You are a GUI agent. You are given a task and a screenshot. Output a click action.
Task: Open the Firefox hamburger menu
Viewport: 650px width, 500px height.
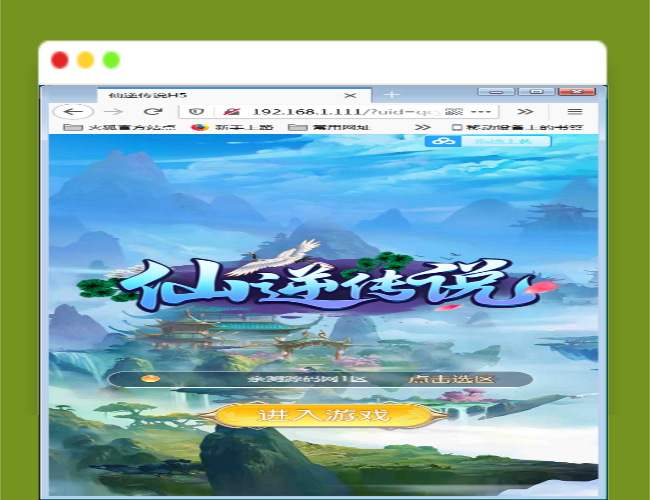click(575, 112)
